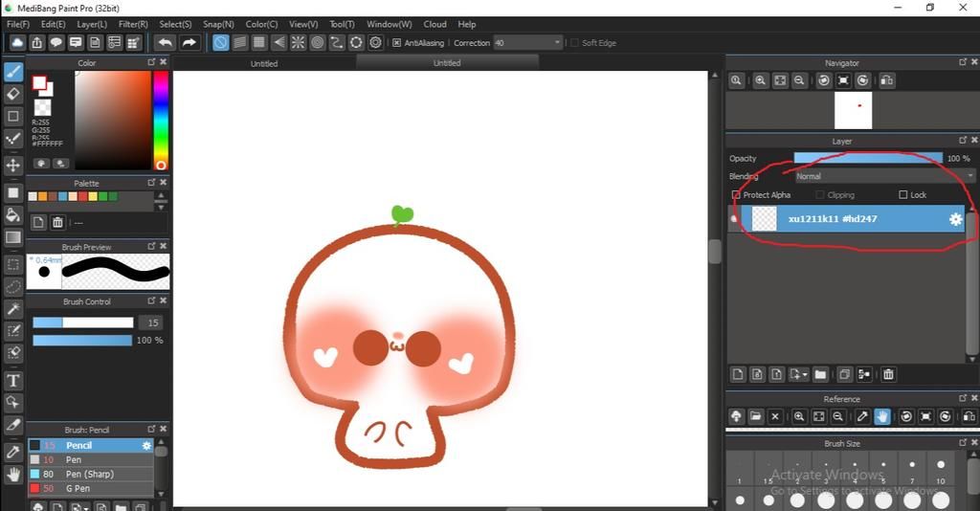Open the Blending mode dropdown
This screenshot has height=511, width=980.
pyautogui.click(x=883, y=176)
